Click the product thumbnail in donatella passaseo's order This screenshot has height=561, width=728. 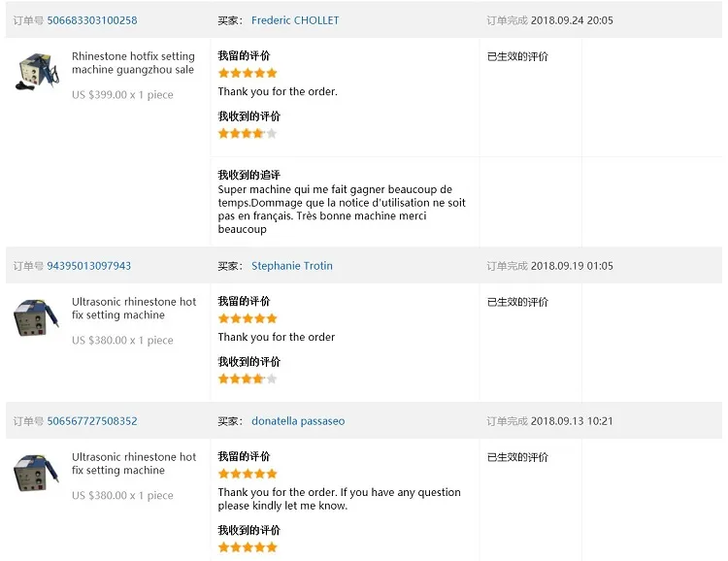(x=36, y=473)
